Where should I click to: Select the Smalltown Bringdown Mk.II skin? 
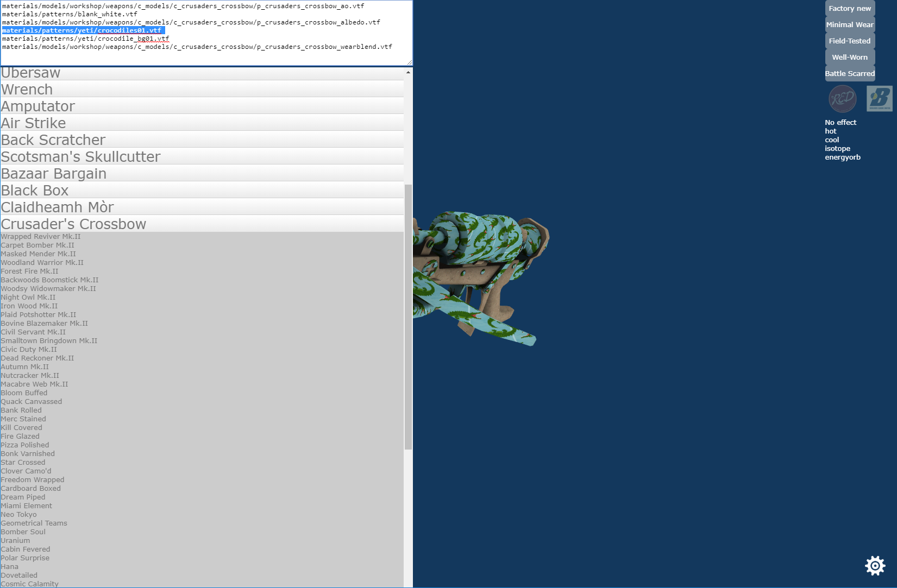tap(49, 341)
